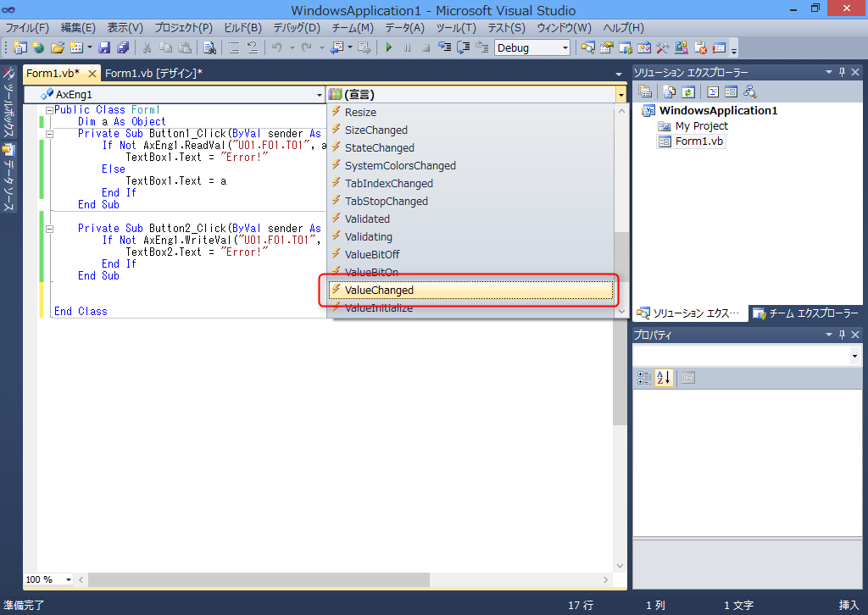This screenshot has height=615, width=868.
Task: Select the StateChanged event in the list
Action: pyautogui.click(x=470, y=148)
